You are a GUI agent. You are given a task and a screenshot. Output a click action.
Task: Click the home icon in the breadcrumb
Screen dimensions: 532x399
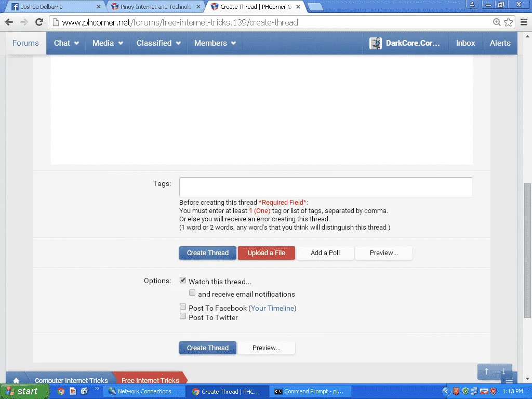(x=16, y=380)
